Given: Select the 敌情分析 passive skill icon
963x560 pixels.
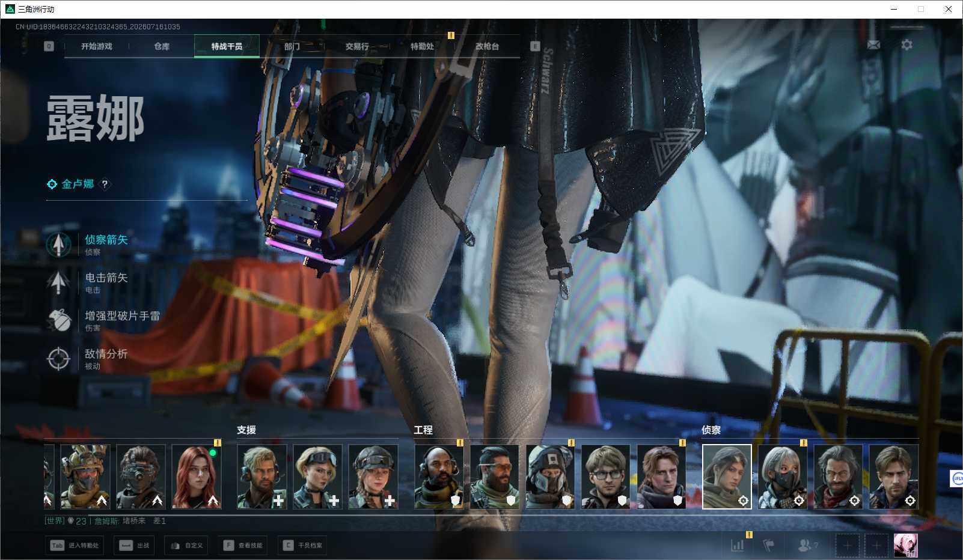Looking at the screenshot, I should pos(58,359).
